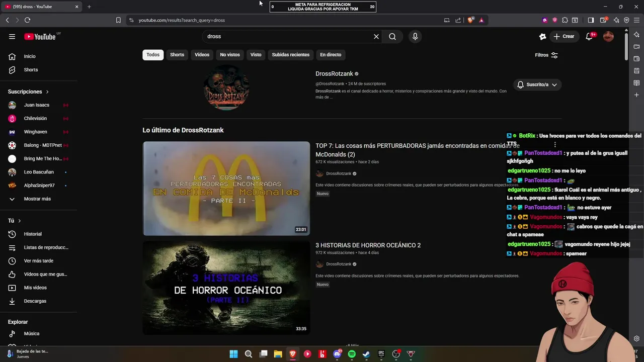Select the Shorts filter chip
644x362 pixels.
[177, 55]
